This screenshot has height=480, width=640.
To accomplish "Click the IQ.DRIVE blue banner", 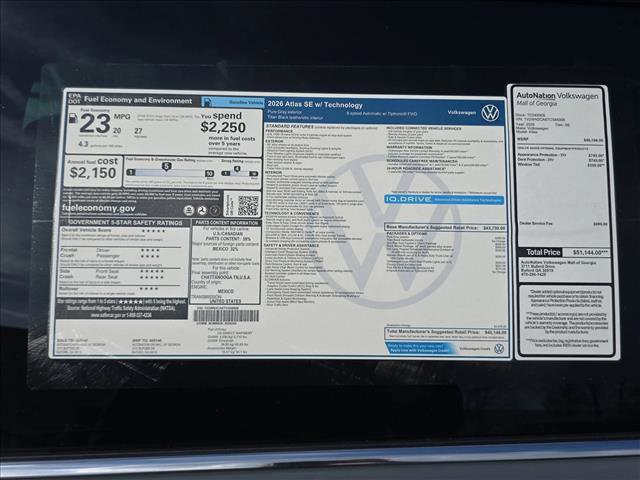I will [444, 200].
